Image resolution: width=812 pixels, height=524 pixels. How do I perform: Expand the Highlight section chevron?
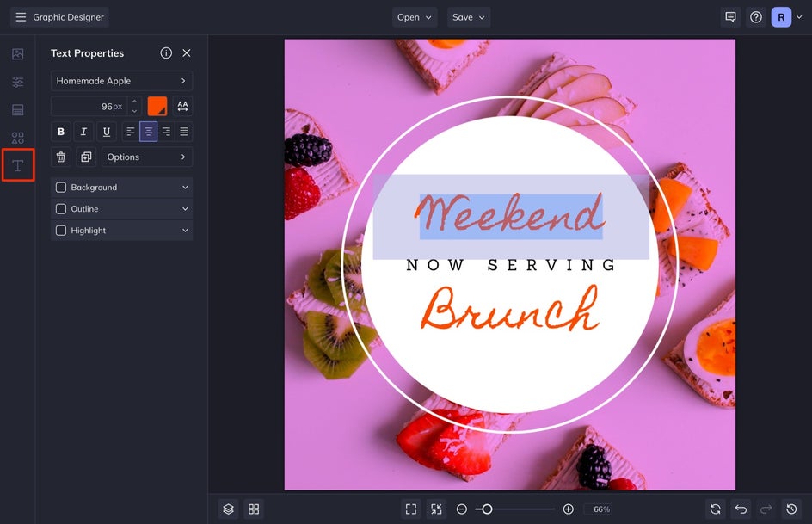coord(185,231)
